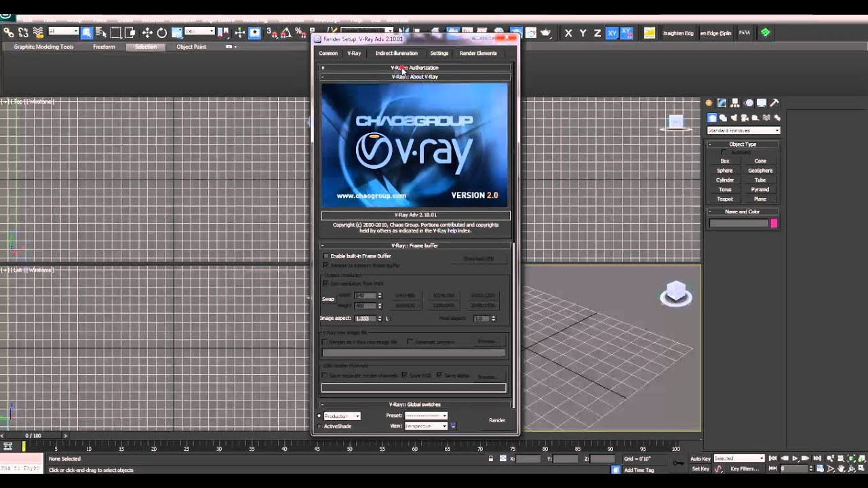The height and width of the screenshot is (488, 868).
Task: Open the Graphite Modeling Tools tab
Action: [43, 47]
